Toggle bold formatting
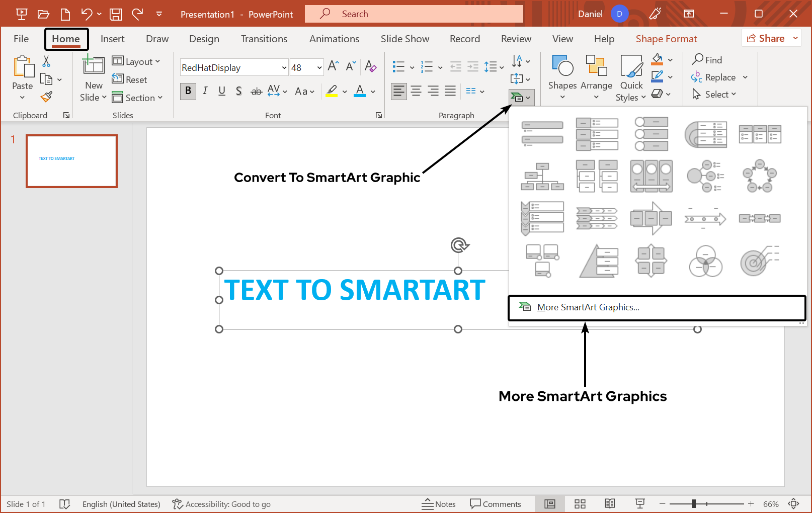This screenshot has height=513, width=812. [188, 91]
